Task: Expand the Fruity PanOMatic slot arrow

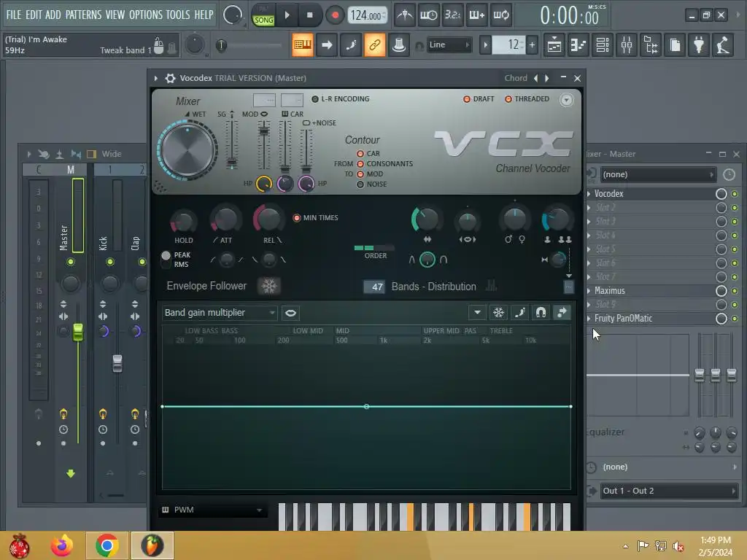Action: pos(589,319)
